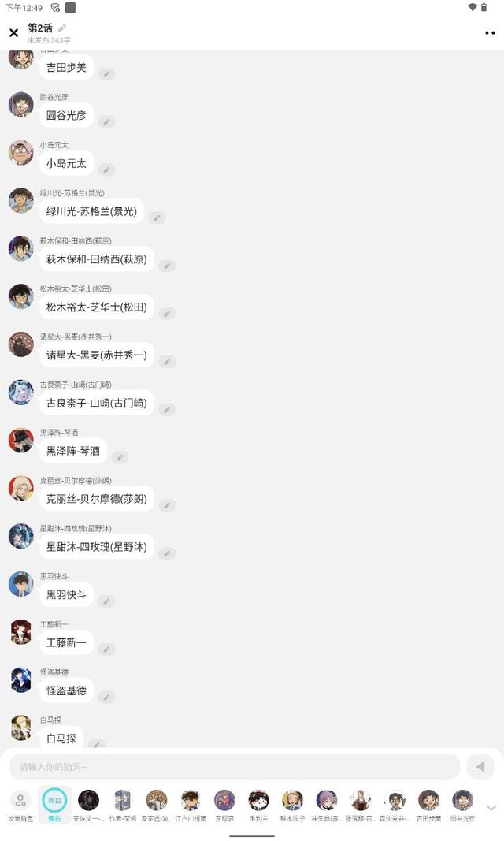The image size is (504, 841).
Task: Edit the 小岛元太 message via pencil icon
Action: click(106, 170)
